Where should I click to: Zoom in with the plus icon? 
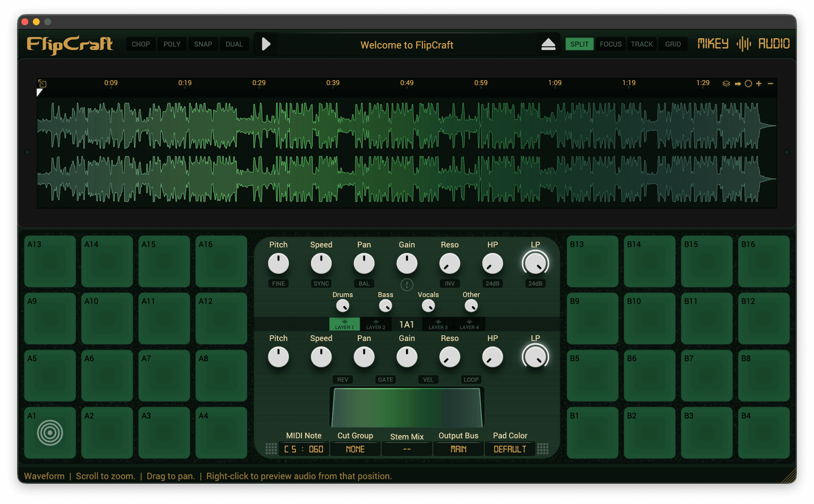(x=759, y=84)
